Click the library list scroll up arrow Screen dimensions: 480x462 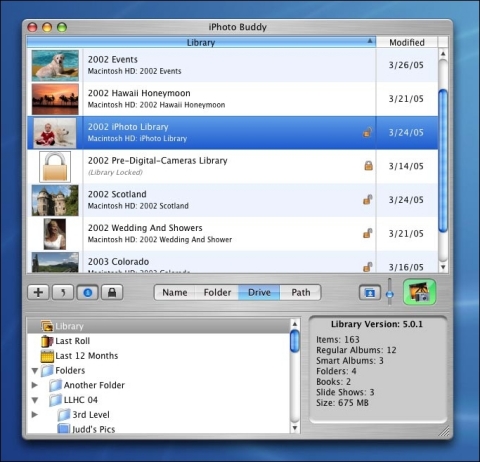[443, 53]
